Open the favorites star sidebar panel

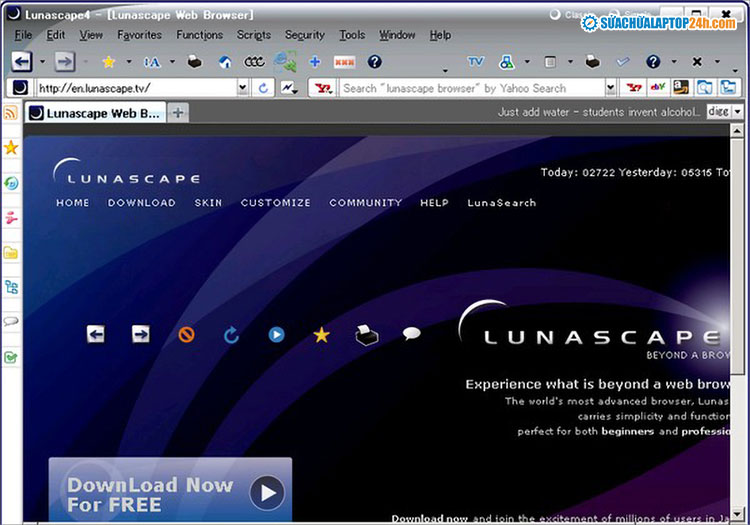[11, 148]
